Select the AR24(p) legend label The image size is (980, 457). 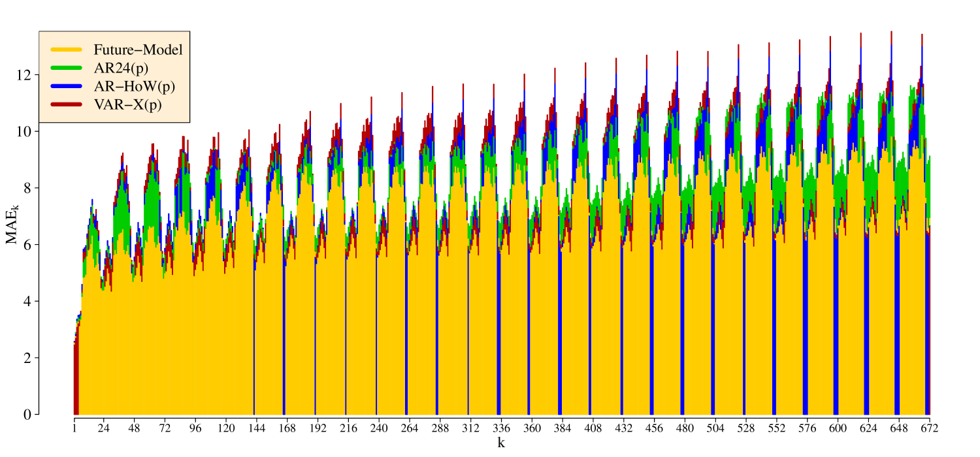point(121,68)
